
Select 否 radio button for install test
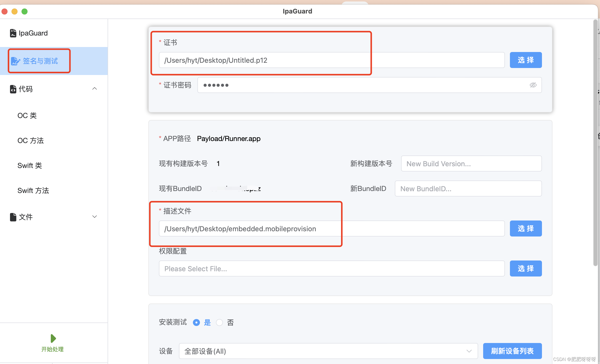[219, 322]
